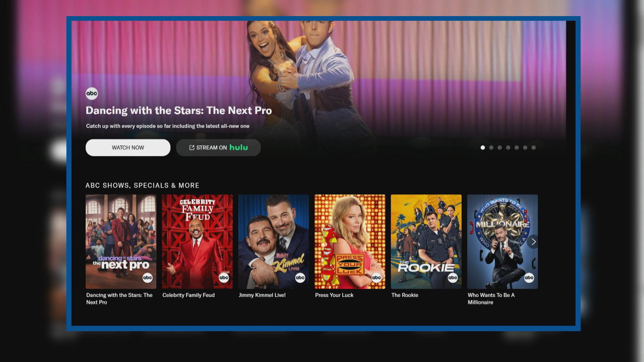This screenshot has height=362, width=644.
Task: Select the second carousel dot
Action: [491, 147]
